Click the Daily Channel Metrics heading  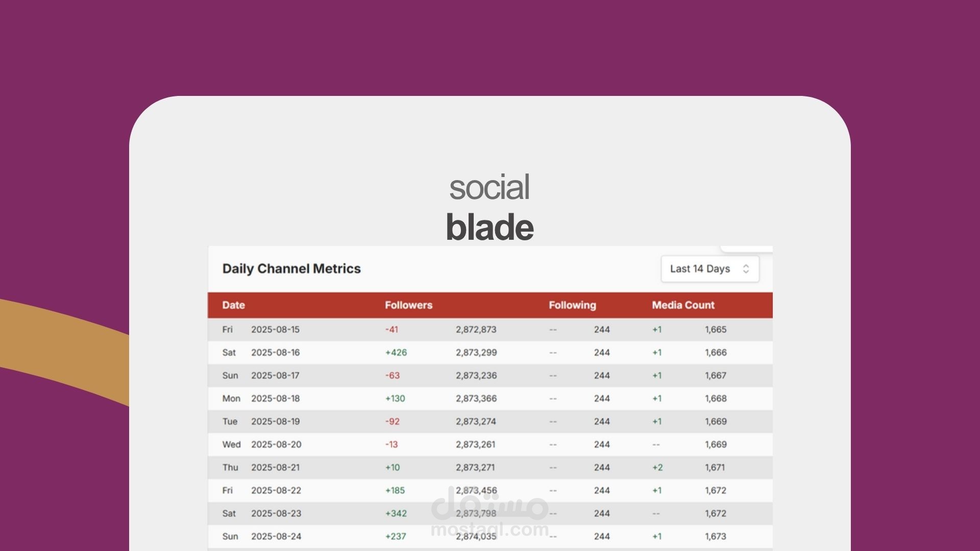291,269
